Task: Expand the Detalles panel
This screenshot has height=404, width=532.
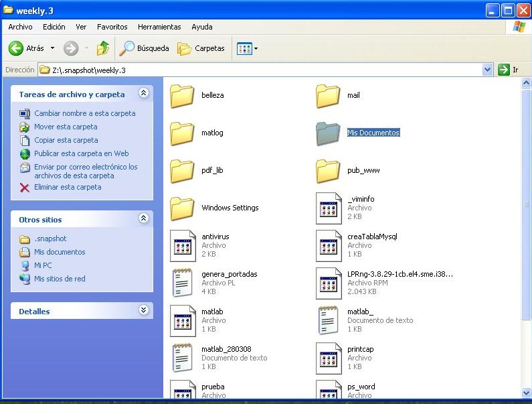Action: coord(143,310)
